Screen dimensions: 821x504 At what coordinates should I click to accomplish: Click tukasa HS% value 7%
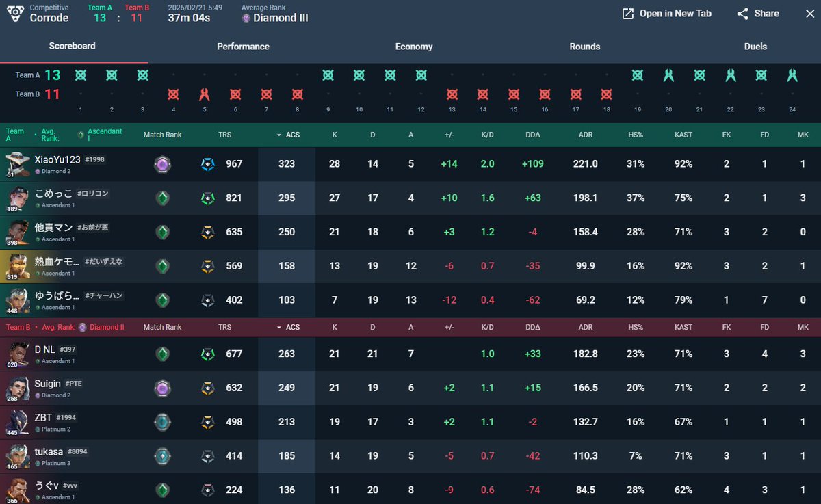click(636, 456)
